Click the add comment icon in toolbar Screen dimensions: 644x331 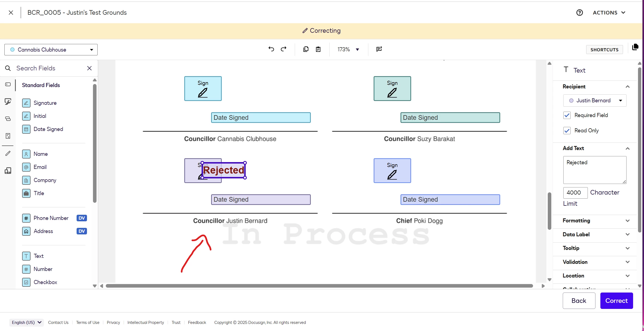[379, 49]
